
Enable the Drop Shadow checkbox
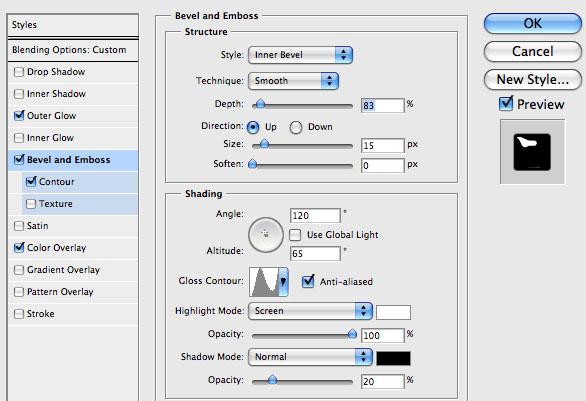tap(19, 72)
